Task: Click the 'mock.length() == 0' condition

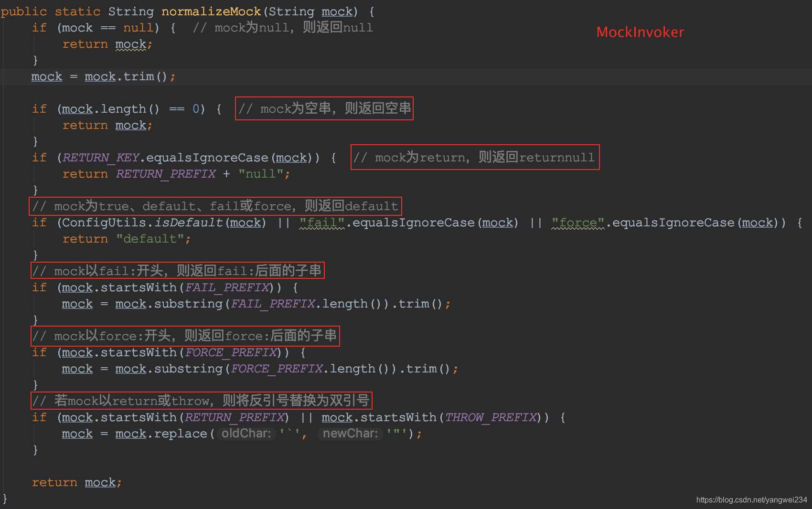Action: 131,109
